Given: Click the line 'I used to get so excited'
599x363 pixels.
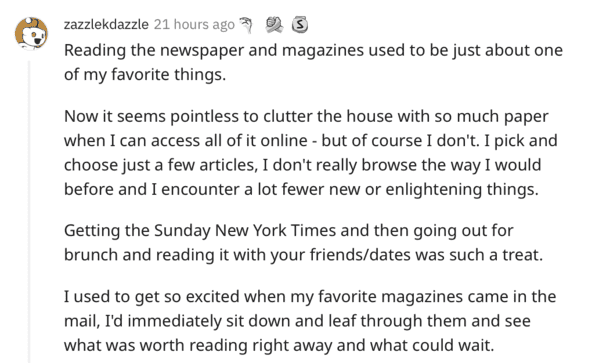Looking at the screenshot, I should tap(310, 297).
